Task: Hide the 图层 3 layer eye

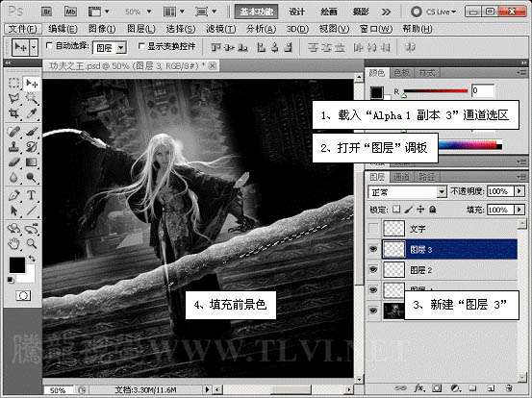Action: click(x=373, y=249)
